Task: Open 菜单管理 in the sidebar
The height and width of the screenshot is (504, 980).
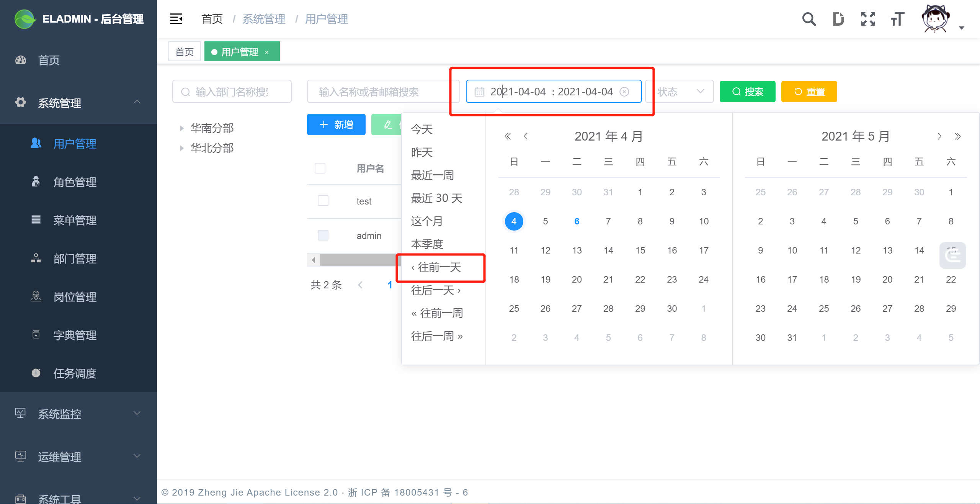Action: [78, 220]
